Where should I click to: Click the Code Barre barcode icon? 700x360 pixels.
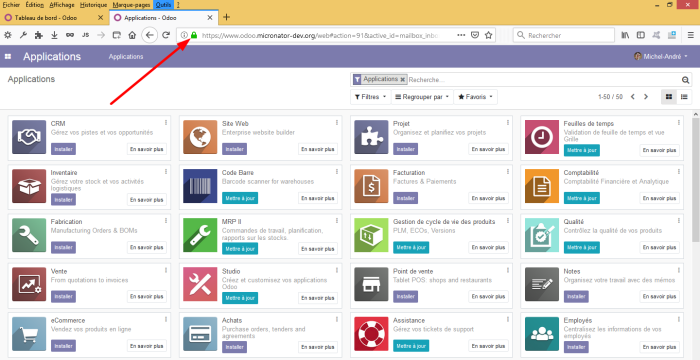[200, 186]
